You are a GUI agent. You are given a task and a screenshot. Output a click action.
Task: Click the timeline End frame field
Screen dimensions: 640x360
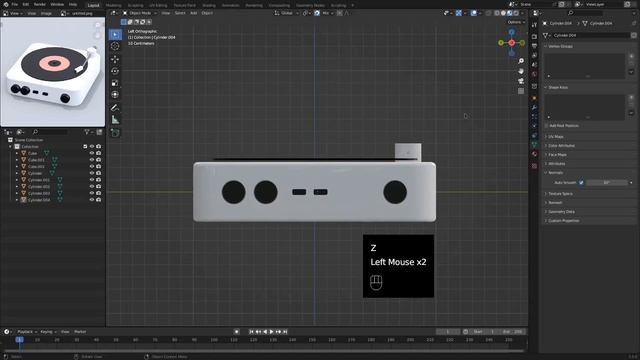click(513, 332)
